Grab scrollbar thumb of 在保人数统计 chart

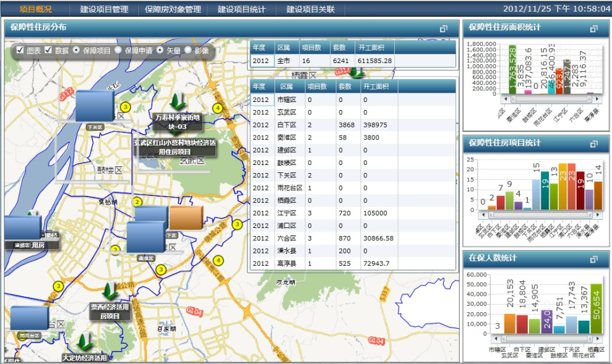tap(547, 339)
